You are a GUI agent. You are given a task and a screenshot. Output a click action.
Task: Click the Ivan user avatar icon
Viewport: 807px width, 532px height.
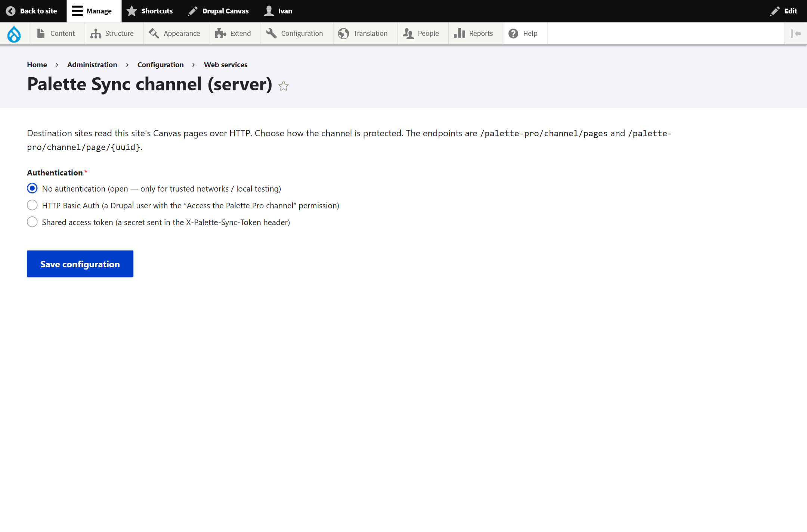pyautogui.click(x=269, y=11)
